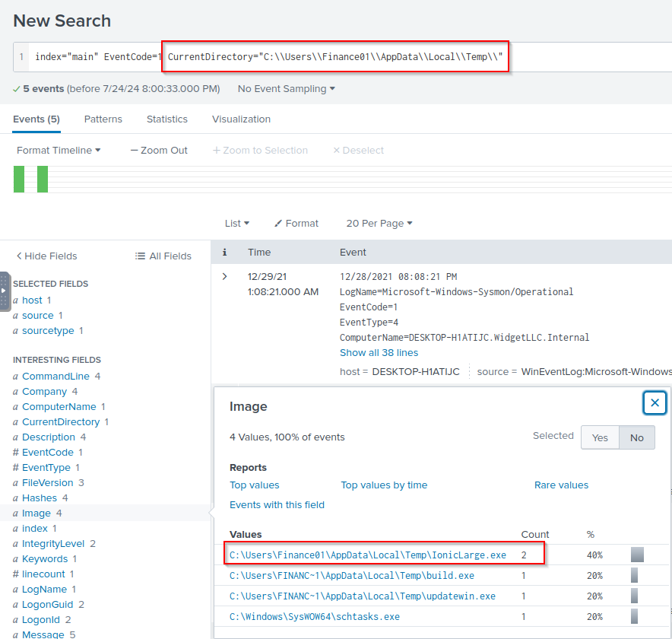Viewport: 672px width, 639px height.
Task: Close the Image field popup
Action: (x=654, y=402)
